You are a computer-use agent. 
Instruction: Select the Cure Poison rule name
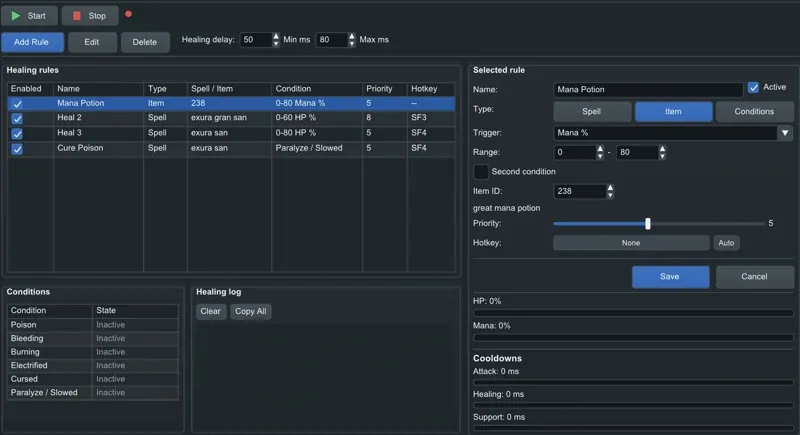tap(80, 148)
